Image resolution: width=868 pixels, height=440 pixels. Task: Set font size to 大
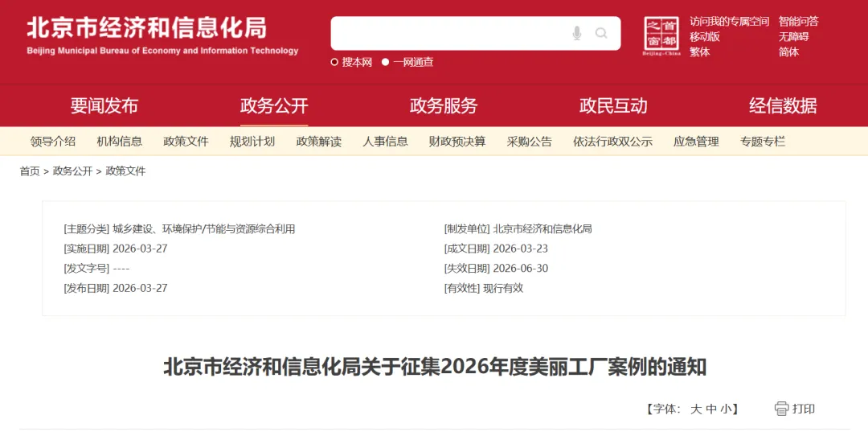[696, 409]
